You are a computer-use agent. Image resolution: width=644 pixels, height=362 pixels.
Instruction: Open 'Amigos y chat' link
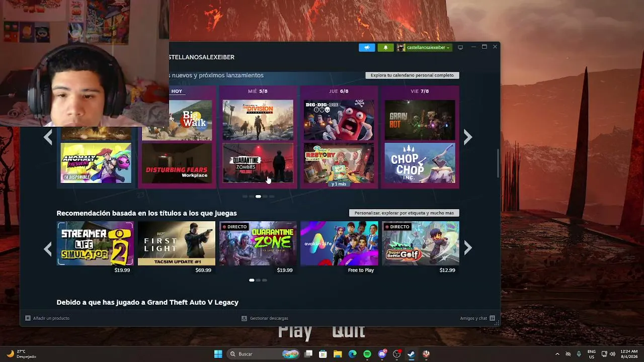[x=473, y=318]
